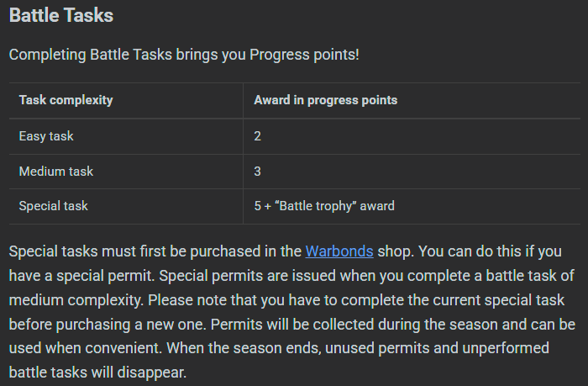588x386 pixels.
Task: Click the before purchasing a new one text
Action: tap(108, 325)
